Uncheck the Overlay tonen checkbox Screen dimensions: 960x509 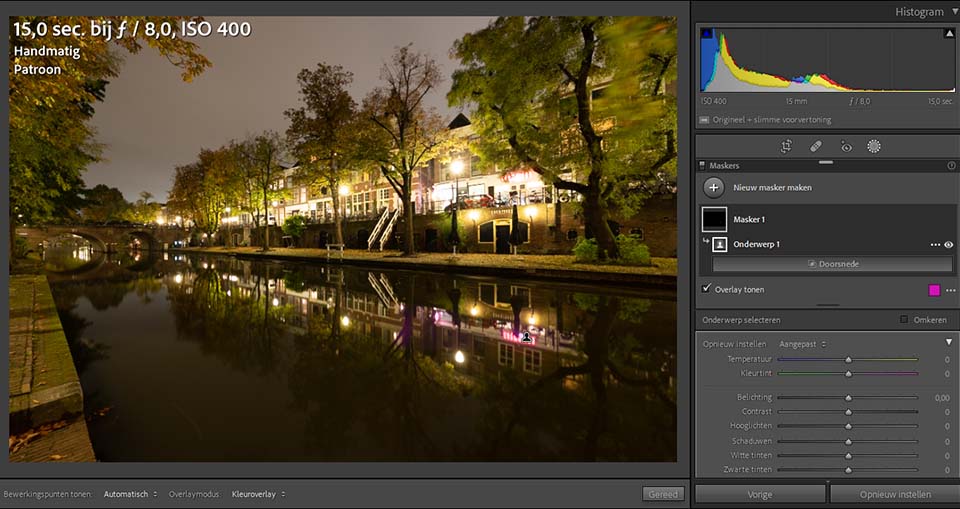[x=707, y=288]
